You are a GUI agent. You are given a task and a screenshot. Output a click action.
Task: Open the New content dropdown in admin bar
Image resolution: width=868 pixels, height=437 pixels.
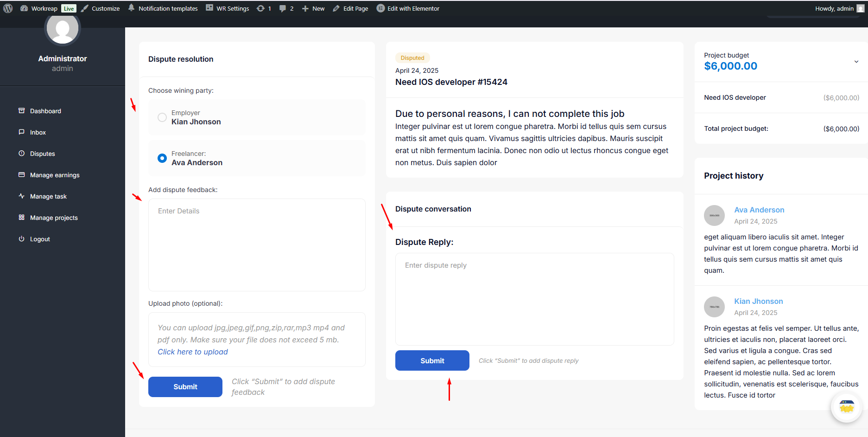click(313, 8)
